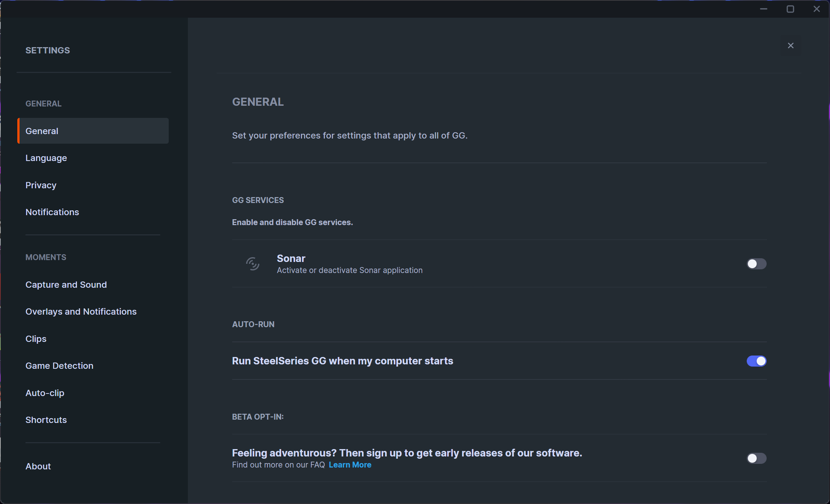Maximize the SteelSeries GG window
Viewport: 830px width, 504px height.
coord(790,9)
